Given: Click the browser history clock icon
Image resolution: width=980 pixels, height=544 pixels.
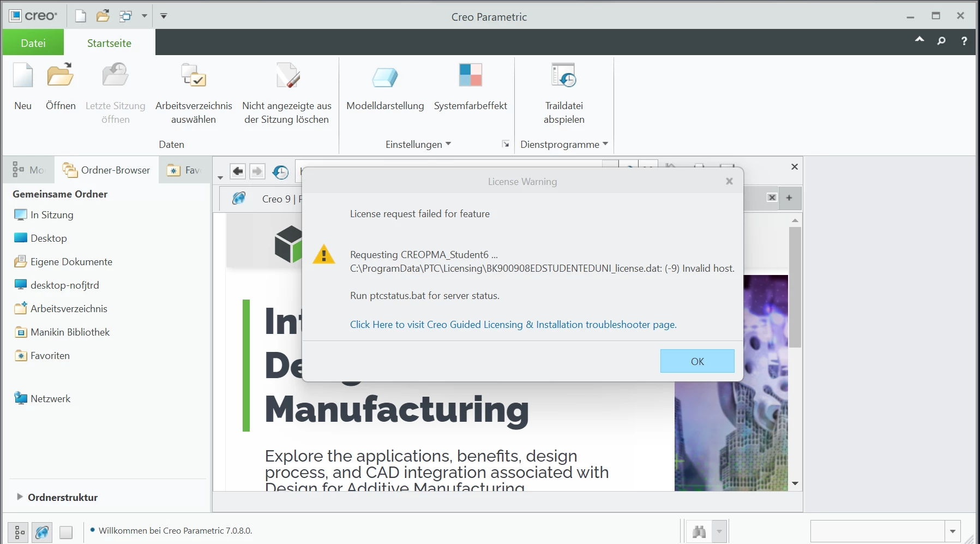Looking at the screenshot, I should (x=280, y=172).
